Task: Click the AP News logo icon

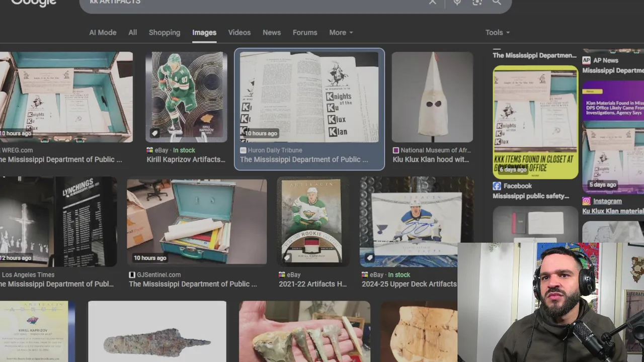Action: (x=586, y=60)
